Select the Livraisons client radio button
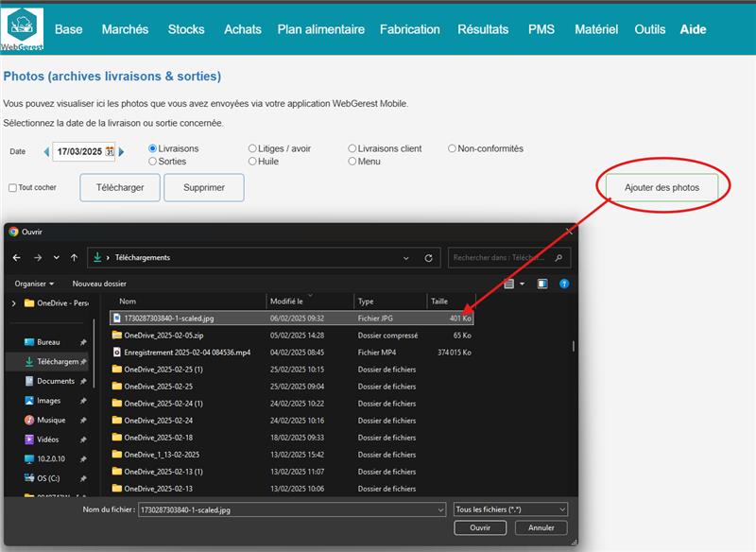The width and height of the screenshot is (756, 552). tap(352, 148)
